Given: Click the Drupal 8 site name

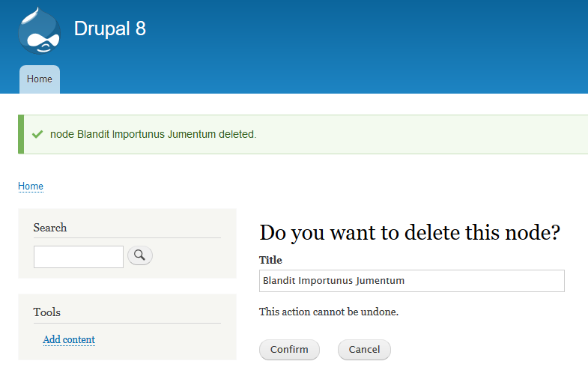Looking at the screenshot, I should pyautogui.click(x=110, y=28).
